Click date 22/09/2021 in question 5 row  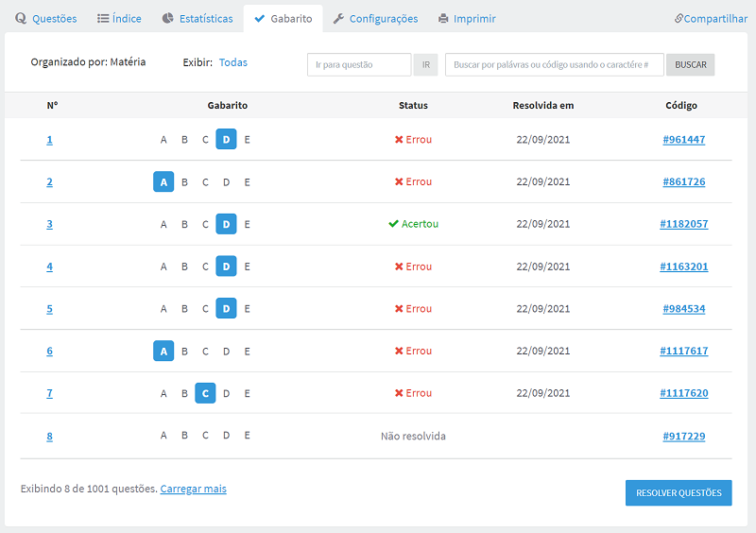(x=542, y=309)
